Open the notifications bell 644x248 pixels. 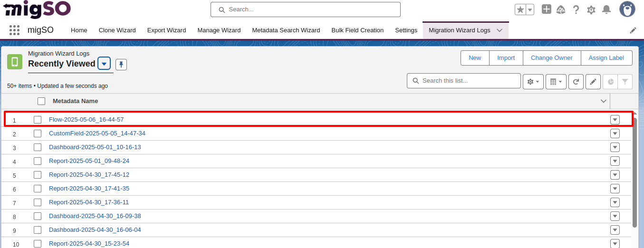click(x=606, y=10)
